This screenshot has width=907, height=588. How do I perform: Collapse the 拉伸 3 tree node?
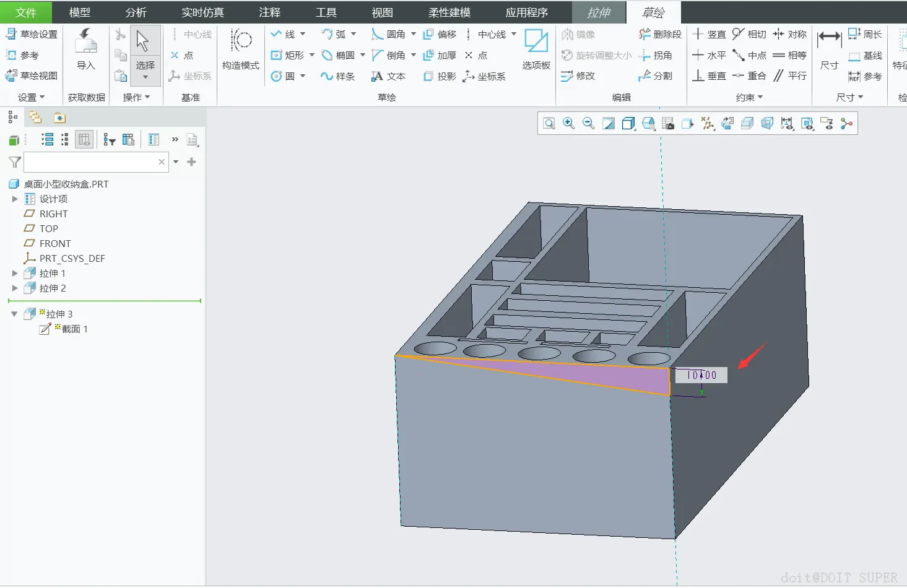tap(15, 314)
